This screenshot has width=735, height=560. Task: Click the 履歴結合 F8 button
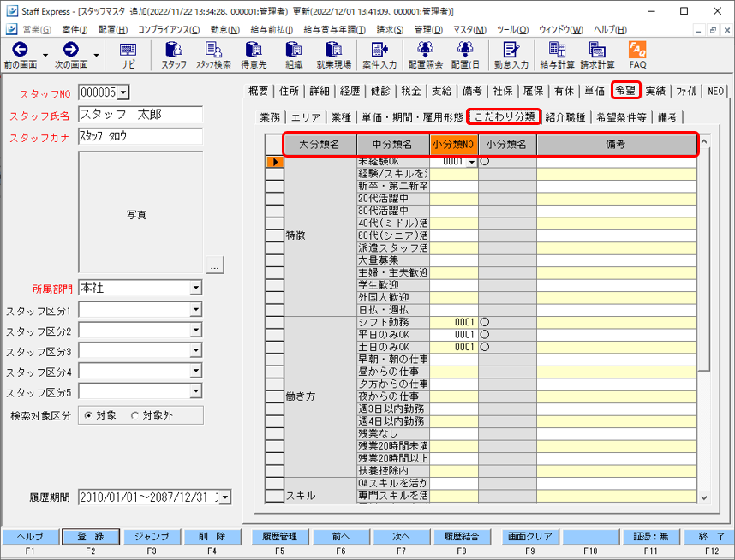point(462,537)
